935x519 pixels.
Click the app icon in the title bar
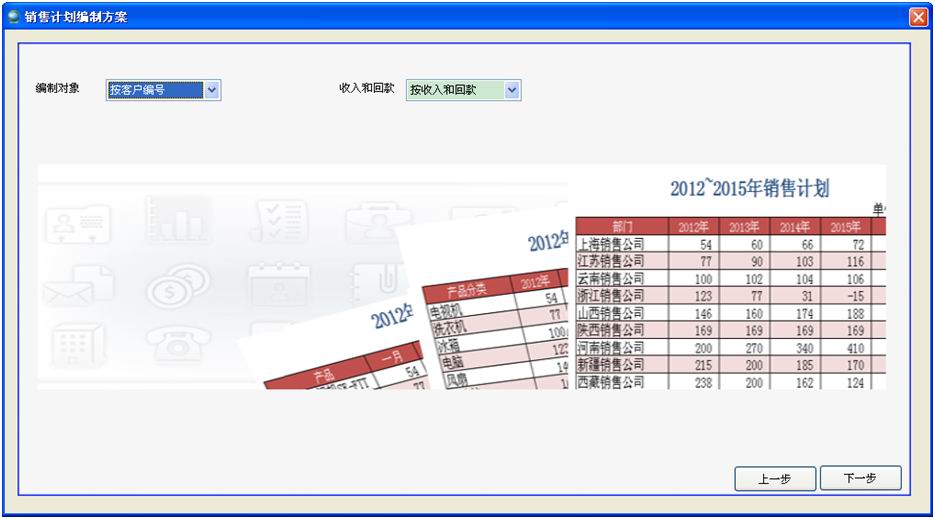[13, 16]
